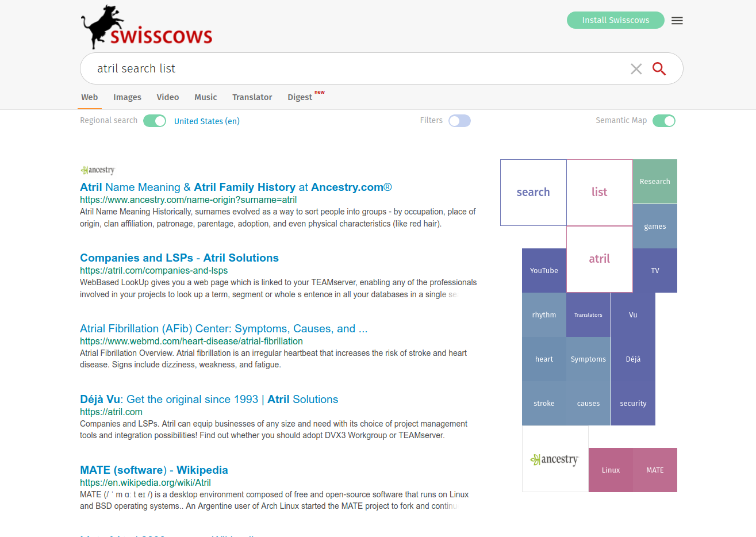
Task: Open the Digest tab
Action: pos(300,97)
